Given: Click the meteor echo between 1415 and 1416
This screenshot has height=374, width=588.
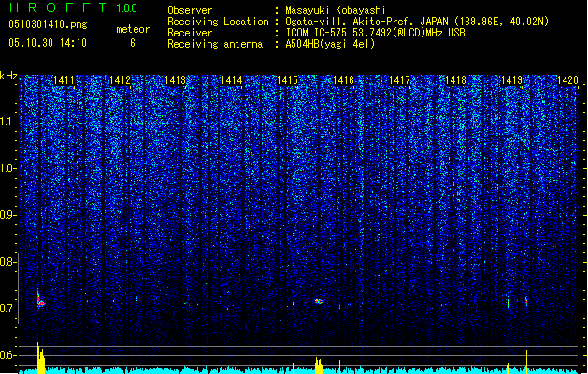Looking at the screenshot, I should coord(319,301).
